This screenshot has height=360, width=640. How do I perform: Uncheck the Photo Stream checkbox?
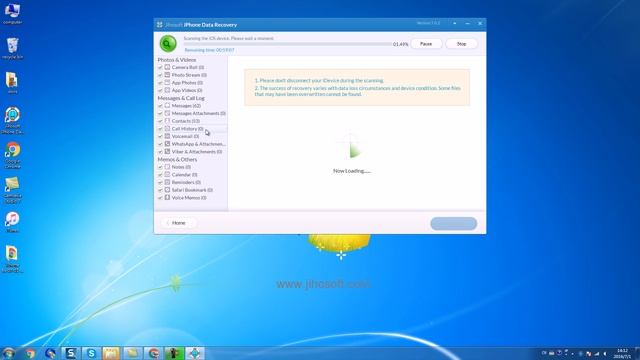160,75
